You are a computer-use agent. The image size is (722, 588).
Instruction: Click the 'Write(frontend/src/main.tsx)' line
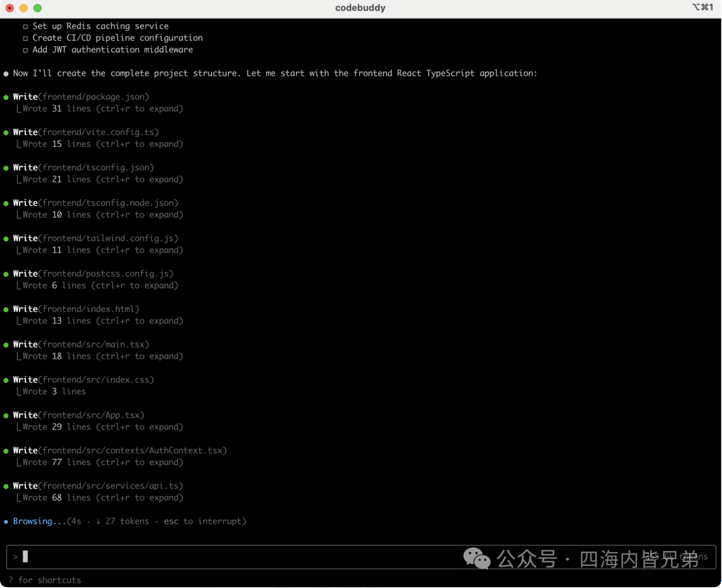point(81,345)
